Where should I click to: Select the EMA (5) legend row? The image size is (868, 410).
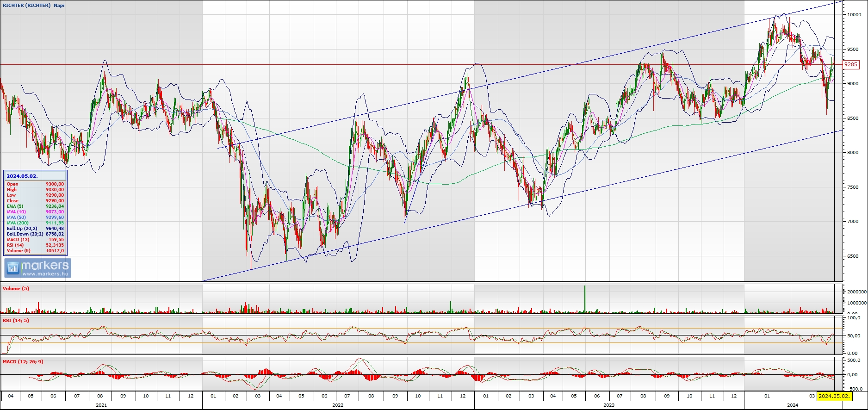[35, 206]
